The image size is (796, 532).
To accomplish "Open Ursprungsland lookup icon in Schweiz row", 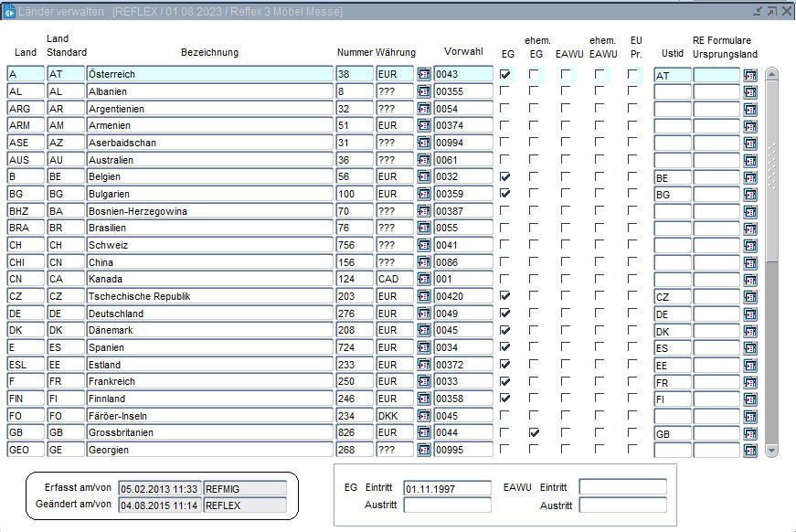I will [x=750, y=246].
